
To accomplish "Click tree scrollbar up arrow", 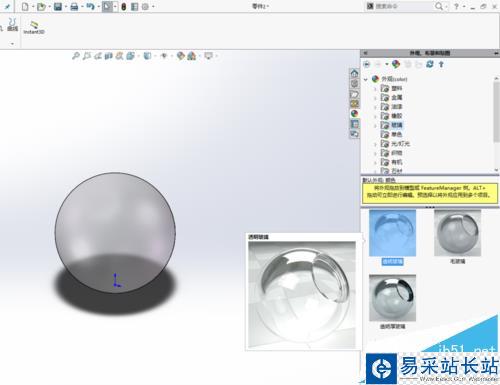I will (x=496, y=78).
